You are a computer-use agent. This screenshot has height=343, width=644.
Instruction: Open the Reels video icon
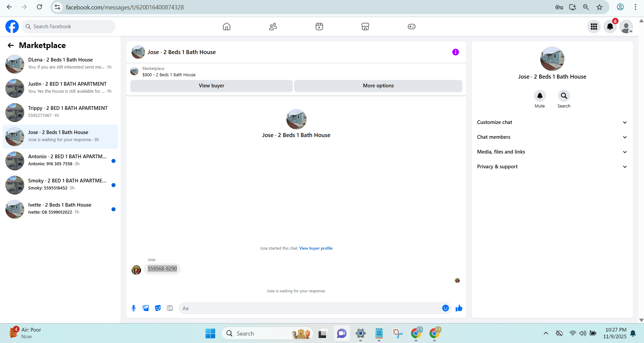pyautogui.click(x=319, y=27)
